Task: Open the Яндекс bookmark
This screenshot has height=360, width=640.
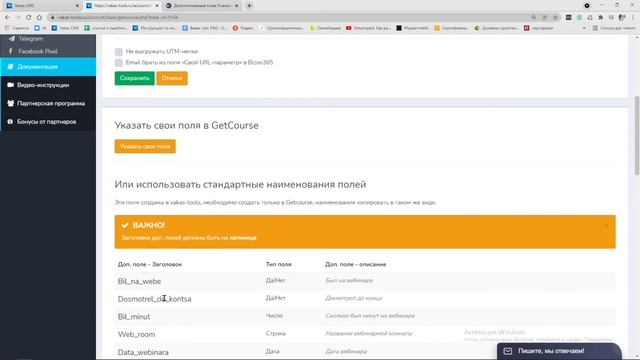Action: click(243, 28)
